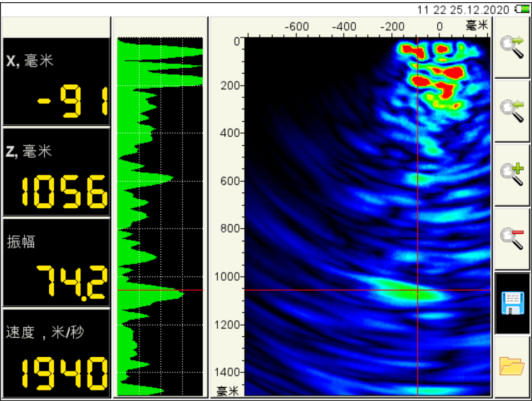The height and width of the screenshot is (401, 532).
Task: Select the velocity field showing 1940
Action: point(56,352)
